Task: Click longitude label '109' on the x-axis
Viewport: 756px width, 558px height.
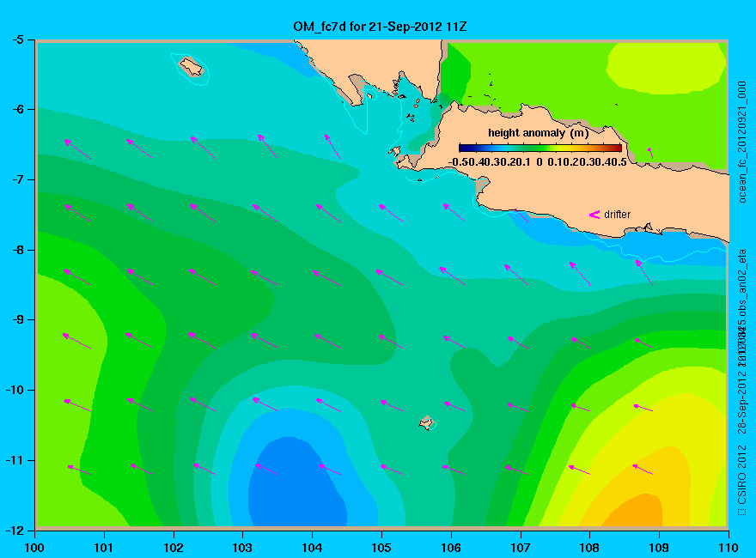Action: point(659,548)
